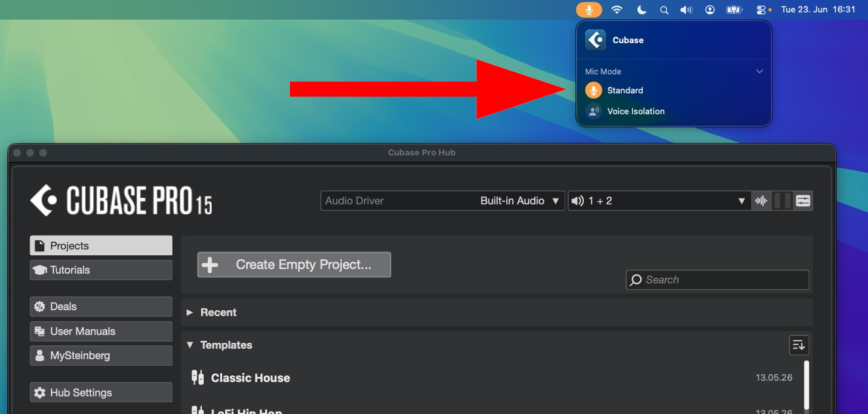Open Control Center from the menu bar

click(x=761, y=10)
